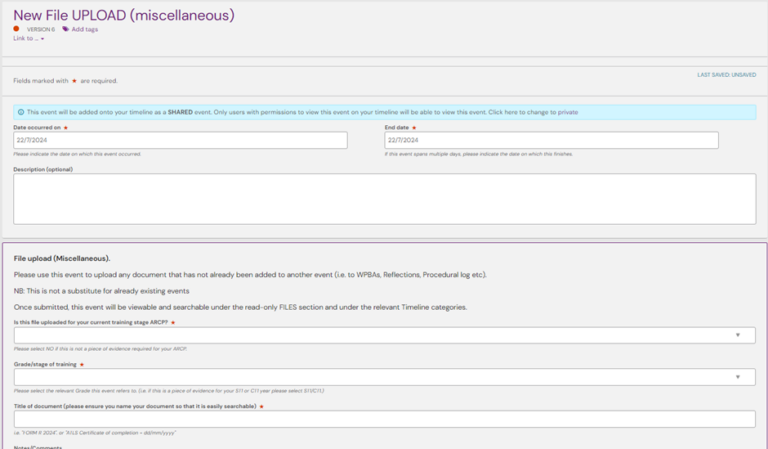The image size is (768, 449).
Task: Open the Add tags link
Action: [85, 29]
